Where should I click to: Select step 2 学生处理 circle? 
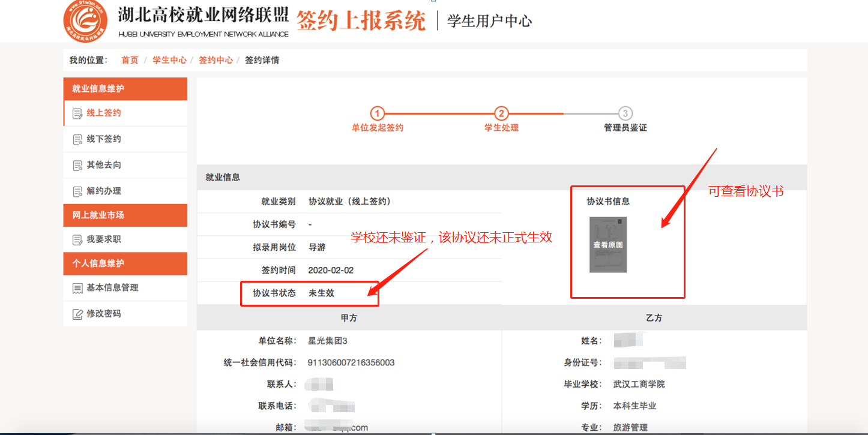[501, 113]
